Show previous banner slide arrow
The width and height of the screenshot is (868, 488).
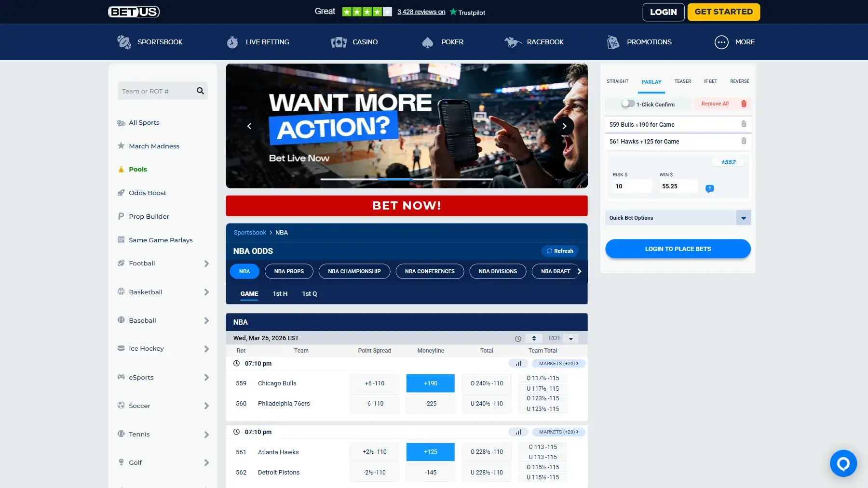pos(249,126)
